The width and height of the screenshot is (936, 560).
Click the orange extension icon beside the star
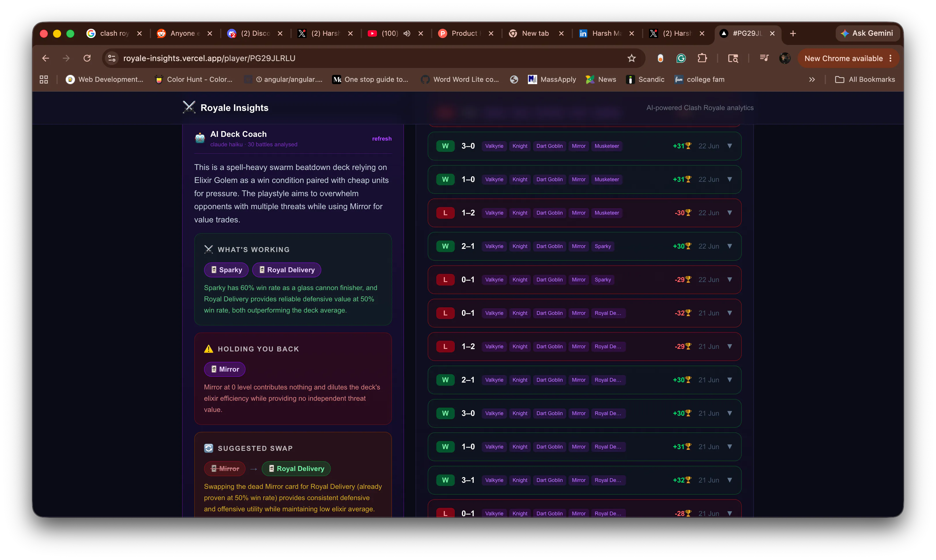[660, 58]
